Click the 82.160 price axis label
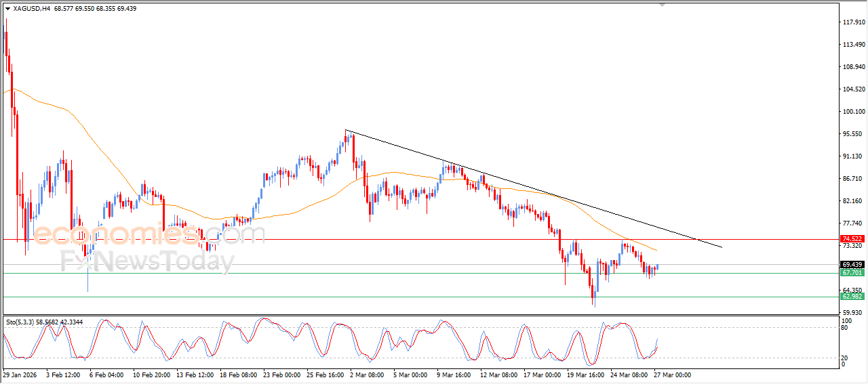Viewport: 868px width, 384px height. click(x=853, y=200)
